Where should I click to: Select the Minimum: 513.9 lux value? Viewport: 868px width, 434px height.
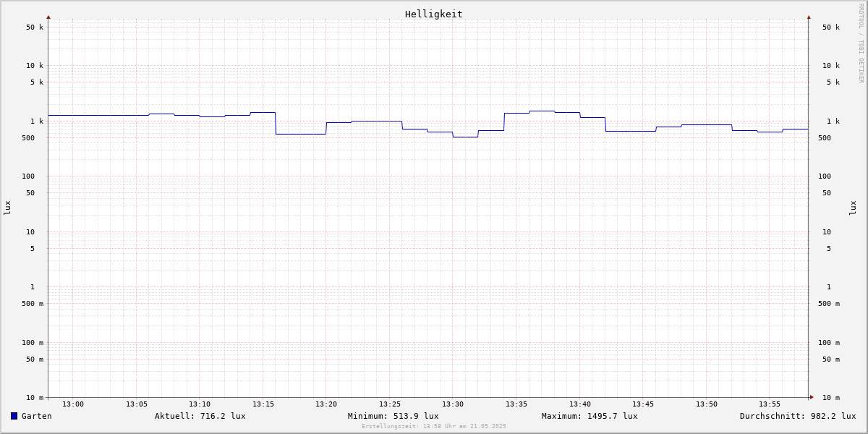[x=393, y=416]
